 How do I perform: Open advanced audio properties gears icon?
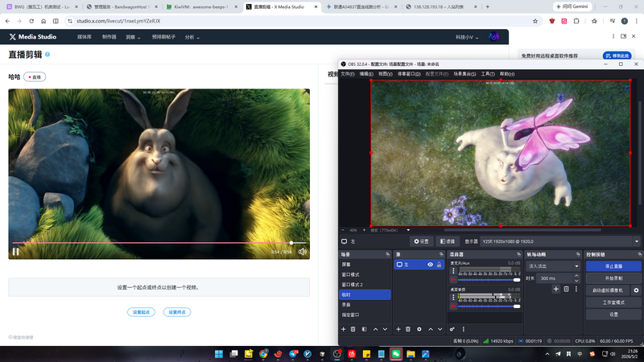(452, 329)
